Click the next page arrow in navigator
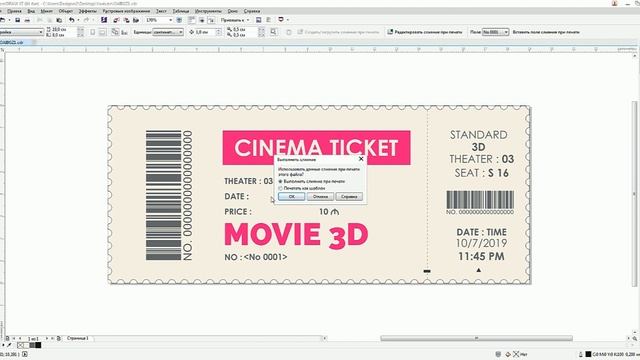Image resolution: width=640 pixels, height=360 pixels. (x=47, y=338)
